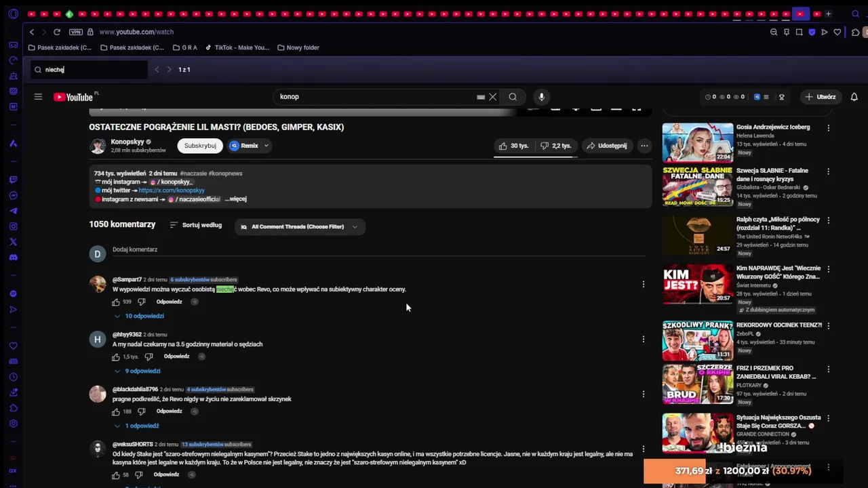
Task: Like the video with 30 tys. thumbs up
Action: pos(513,146)
